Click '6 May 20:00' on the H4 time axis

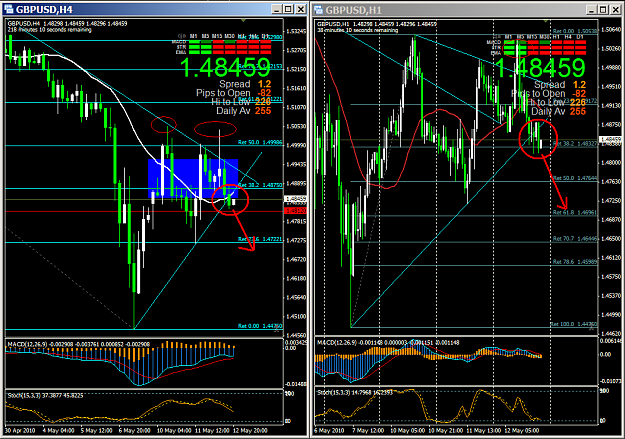134,431
